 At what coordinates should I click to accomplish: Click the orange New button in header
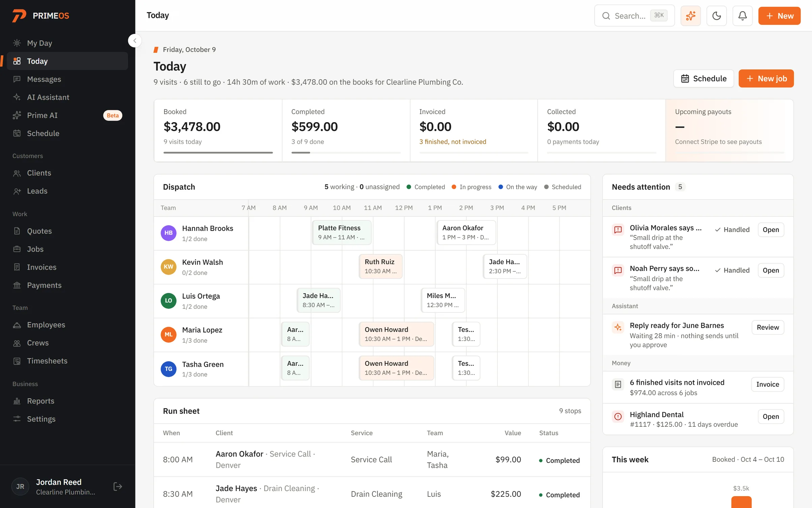[779, 16]
